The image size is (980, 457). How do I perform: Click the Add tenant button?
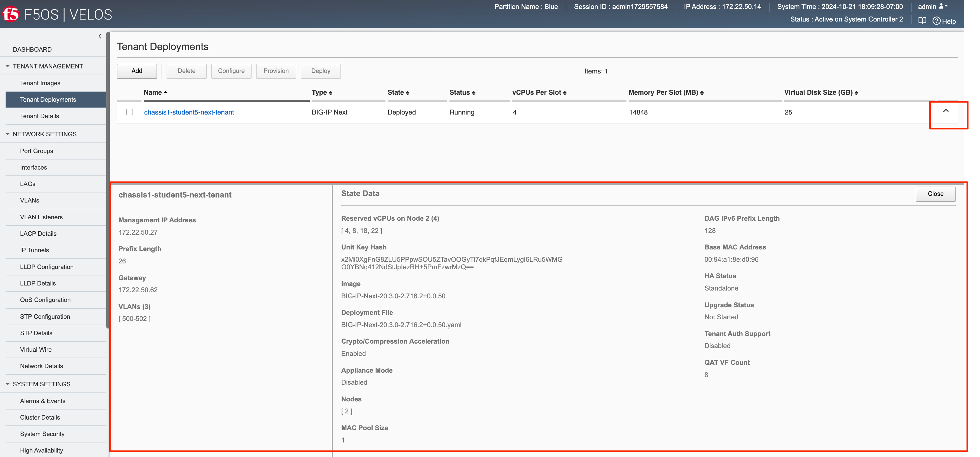point(137,71)
